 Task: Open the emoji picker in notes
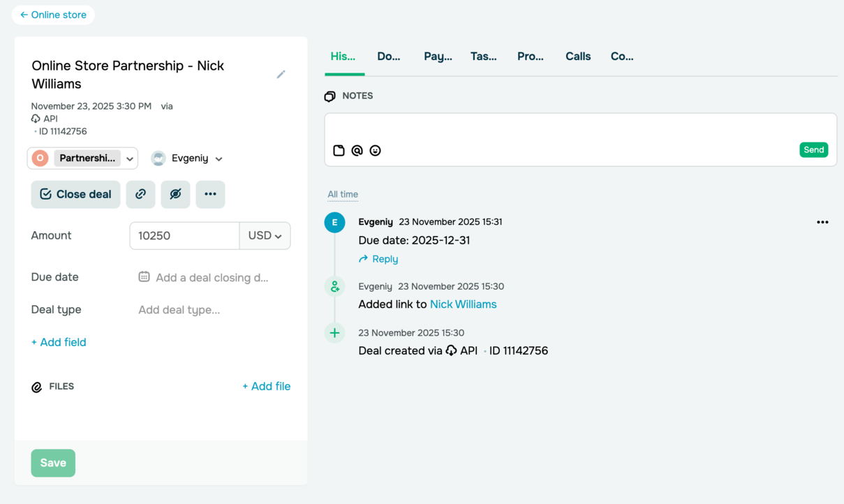[376, 150]
